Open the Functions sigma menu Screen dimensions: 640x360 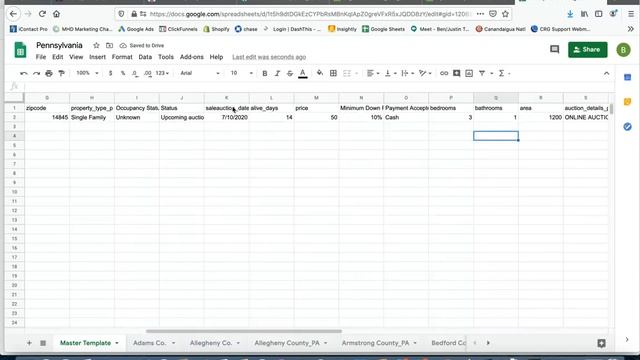502,73
